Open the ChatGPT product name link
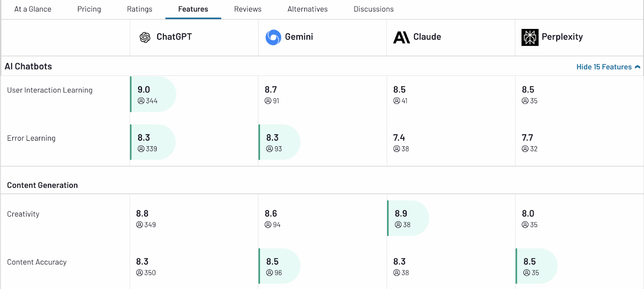 (x=174, y=37)
